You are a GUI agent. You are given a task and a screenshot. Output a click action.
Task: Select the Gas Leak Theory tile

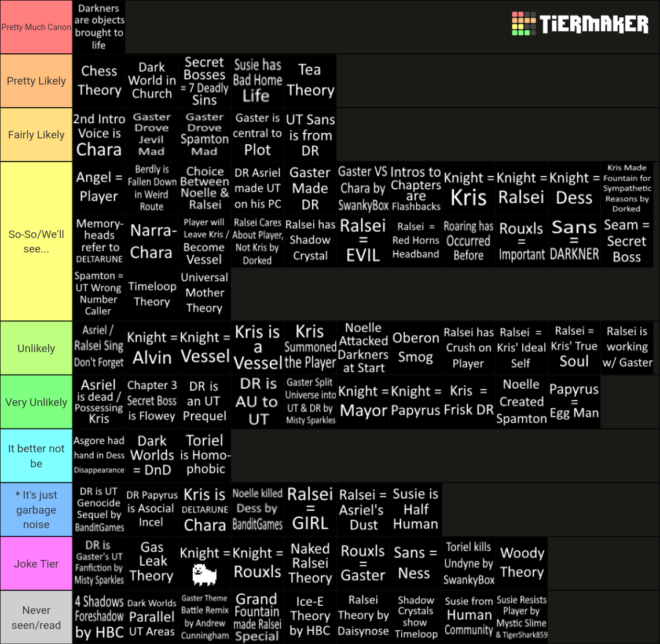click(152, 563)
